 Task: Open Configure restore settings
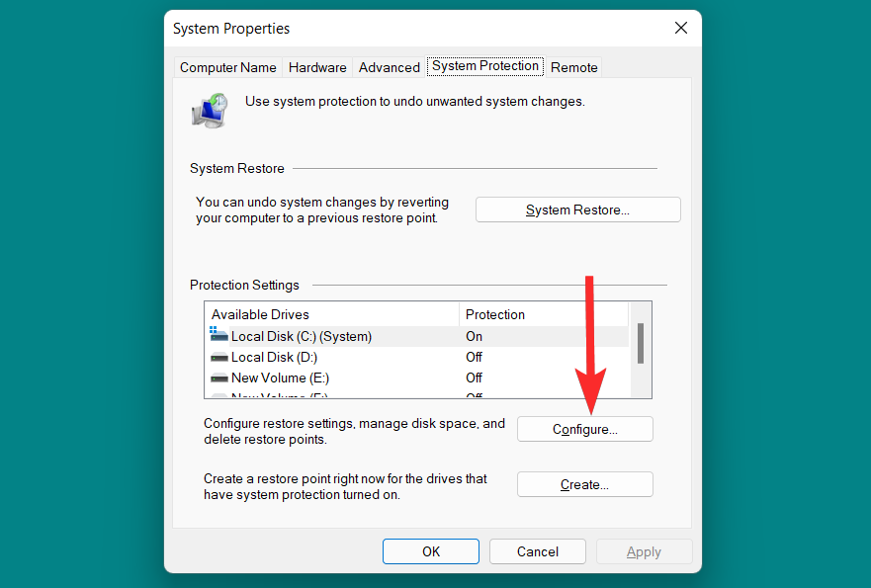[x=585, y=429]
